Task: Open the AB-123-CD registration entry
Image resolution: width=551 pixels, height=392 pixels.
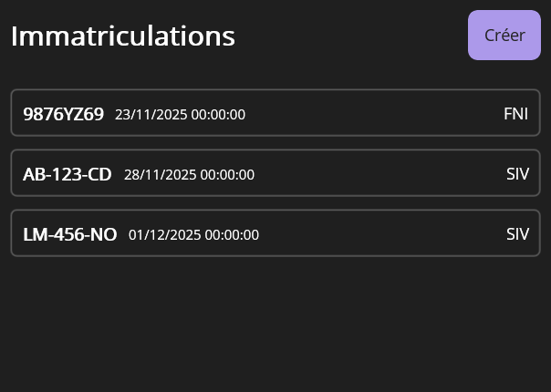Action: click(x=275, y=173)
